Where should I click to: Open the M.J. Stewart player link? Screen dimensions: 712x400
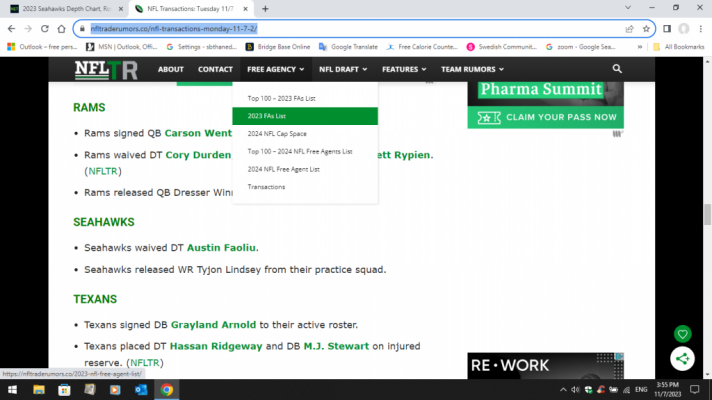click(336, 346)
